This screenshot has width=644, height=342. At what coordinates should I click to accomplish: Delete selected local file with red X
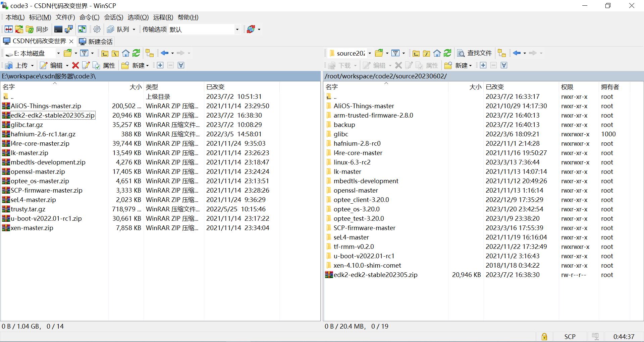75,65
